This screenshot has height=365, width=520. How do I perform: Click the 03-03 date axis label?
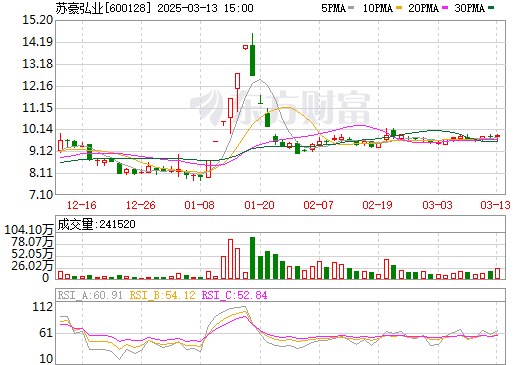(437, 205)
